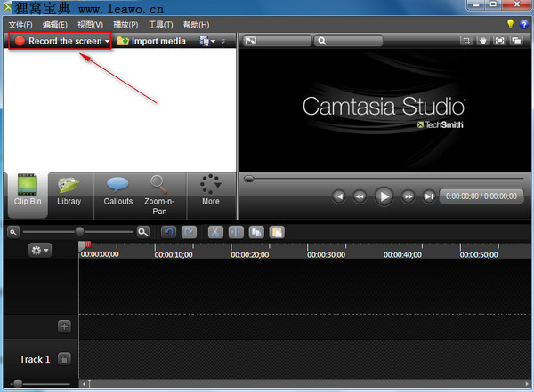Expand the toolbar options chevron
The image size is (534, 392).
click(x=223, y=41)
